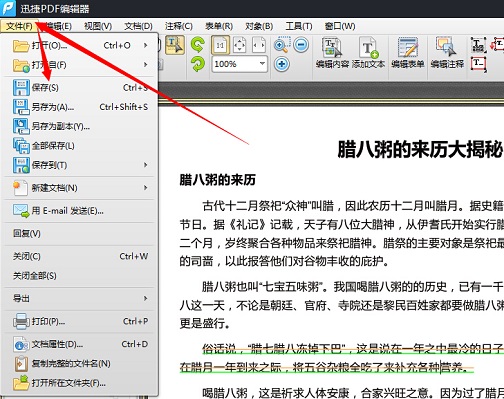Click the 打开所在文件夹(F) folder icon
This screenshot has width=504, height=399.
[21, 383]
